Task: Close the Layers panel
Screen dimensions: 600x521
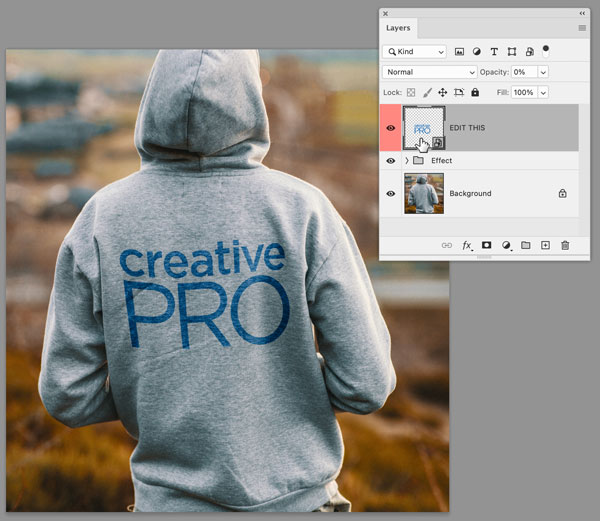Action: coord(385,13)
